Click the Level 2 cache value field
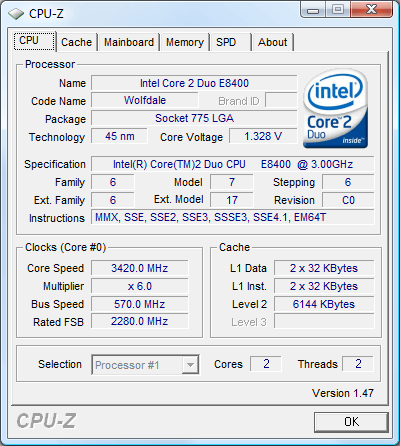The image size is (400, 446). (x=324, y=304)
